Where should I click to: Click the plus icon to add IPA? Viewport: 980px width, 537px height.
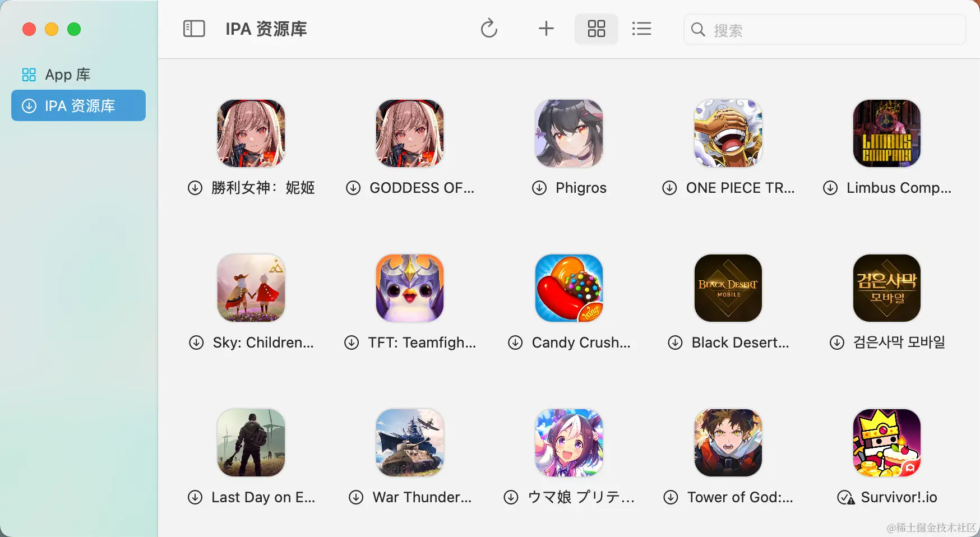point(546,29)
